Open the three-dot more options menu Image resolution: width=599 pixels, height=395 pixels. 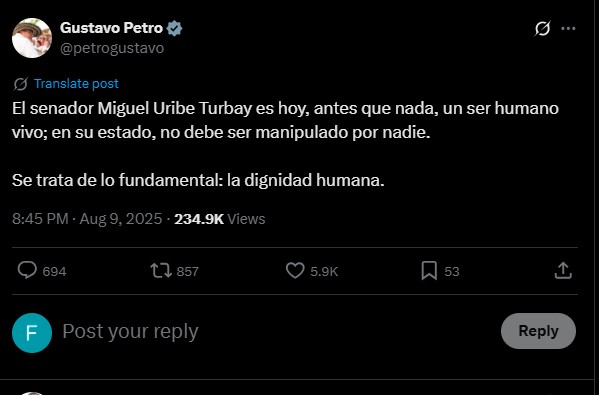(568, 29)
